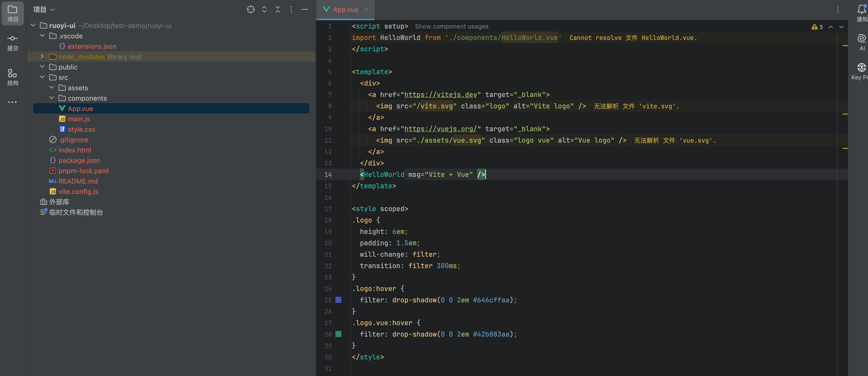This screenshot has height=376, width=868.
Task: Open the https://vitejs.dev link in code
Action: 440,95
